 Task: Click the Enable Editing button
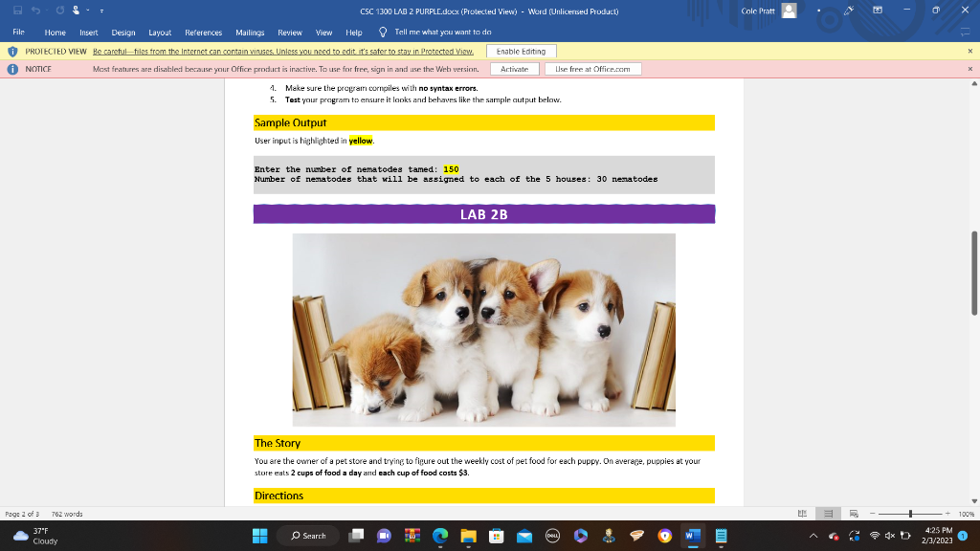[x=522, y=51]
